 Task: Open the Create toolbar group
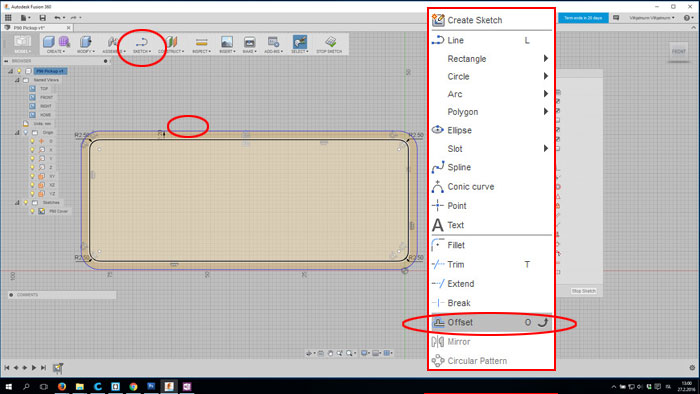(56, 52)
